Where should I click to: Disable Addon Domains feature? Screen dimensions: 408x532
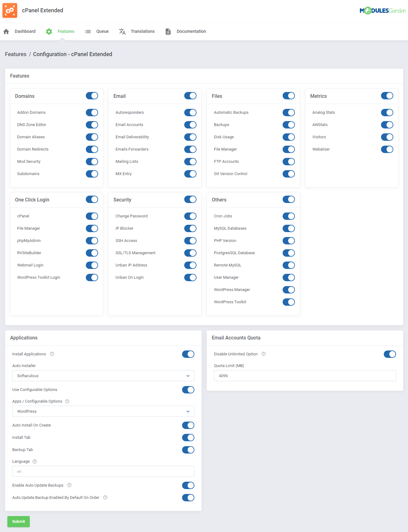pyautogui.click(x=92, y=113)
